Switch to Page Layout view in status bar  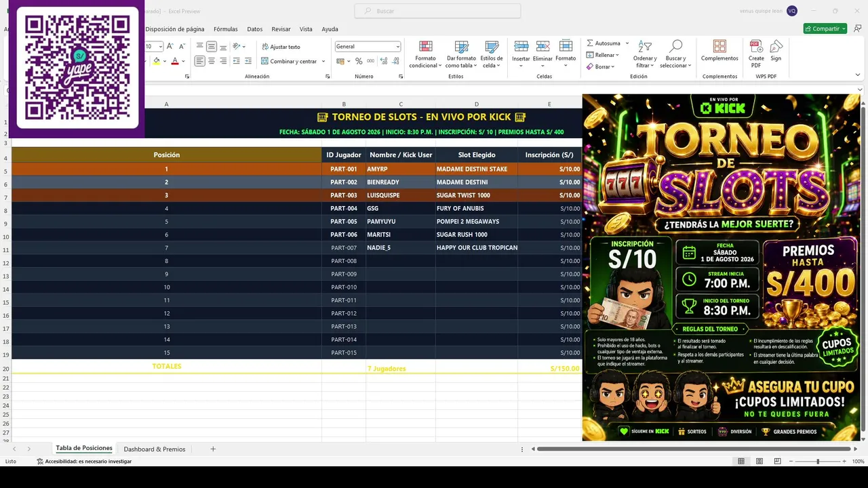click(x=760, y=462)
